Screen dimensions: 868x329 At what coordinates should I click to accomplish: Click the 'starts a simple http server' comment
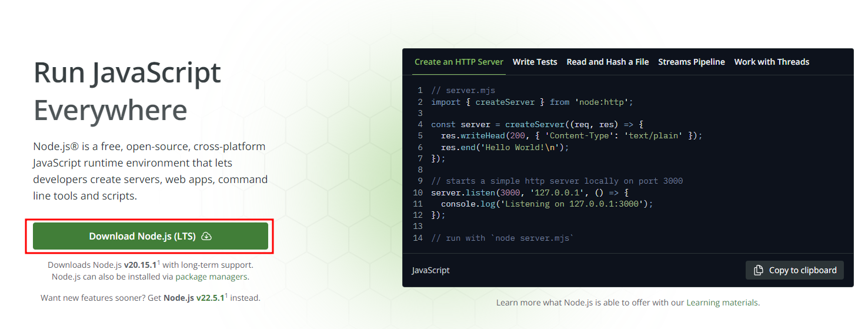(x=557, y=181)
